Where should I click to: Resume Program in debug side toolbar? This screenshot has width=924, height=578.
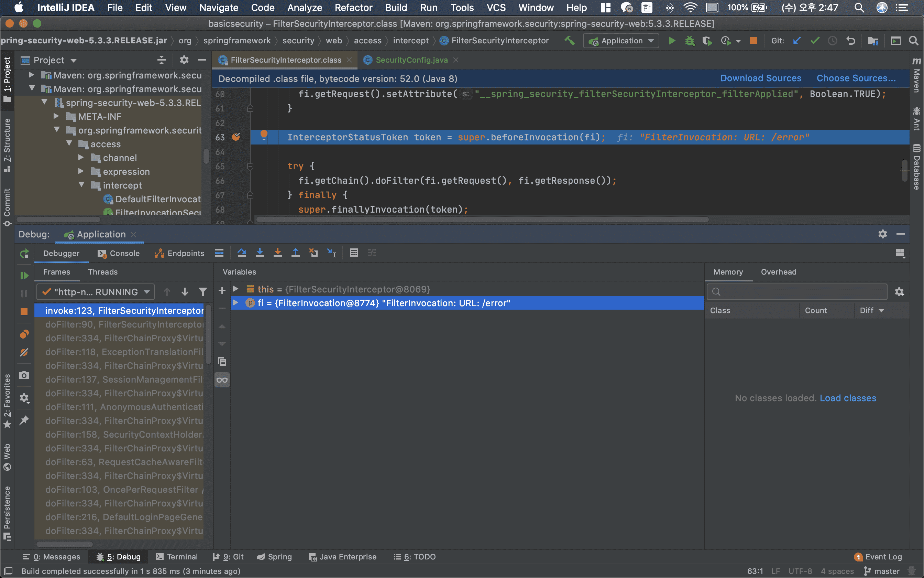[24, 275]
